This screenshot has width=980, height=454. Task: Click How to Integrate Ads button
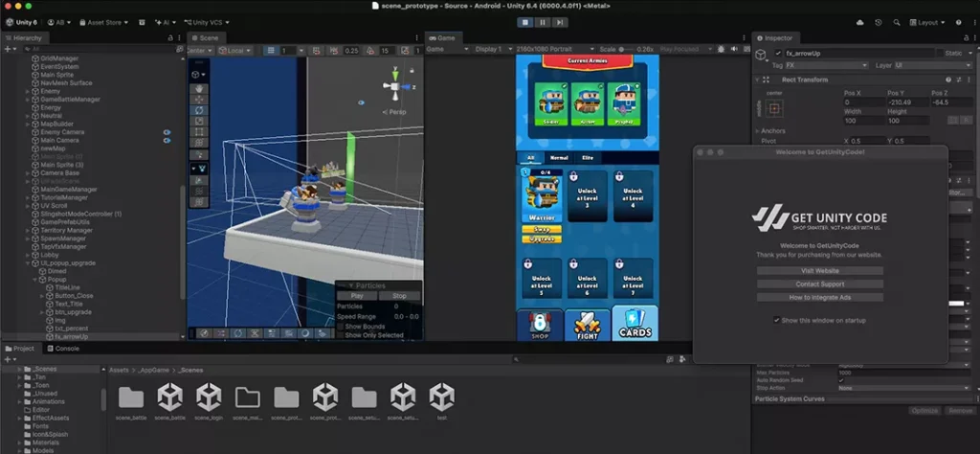coord(820,298)
